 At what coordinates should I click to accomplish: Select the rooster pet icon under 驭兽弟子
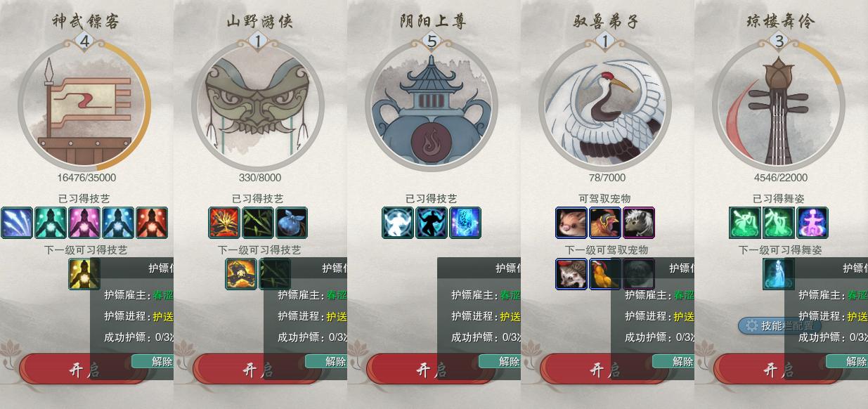tap(605, 223)
